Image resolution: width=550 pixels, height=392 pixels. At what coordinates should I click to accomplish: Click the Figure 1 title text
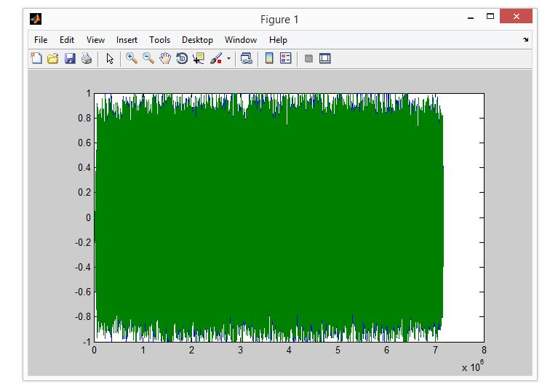pyautogui.click(x=279, y=20)
